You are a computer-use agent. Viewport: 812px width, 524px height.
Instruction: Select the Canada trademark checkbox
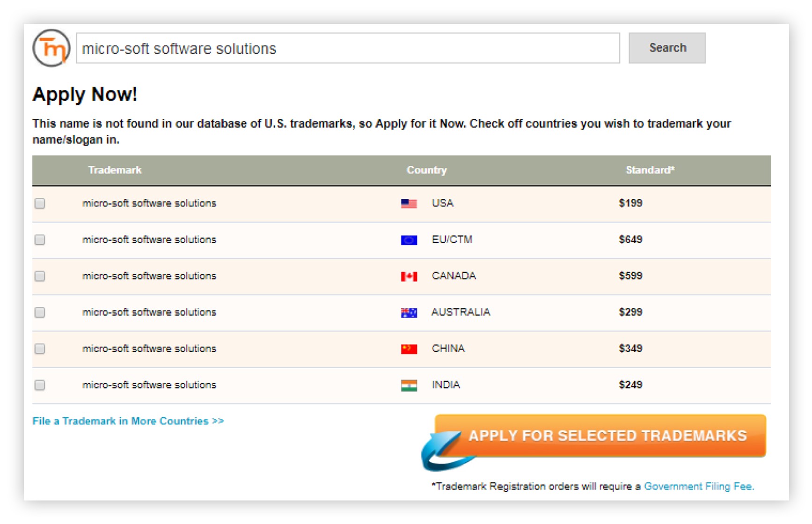pyautogui.click(x=40, y=276)
